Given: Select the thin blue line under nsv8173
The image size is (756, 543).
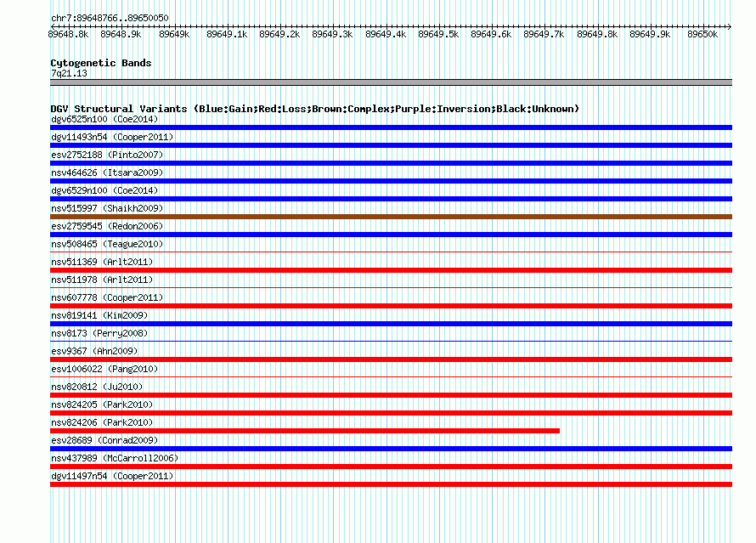Looking at the screenshot, I should 391,341.
